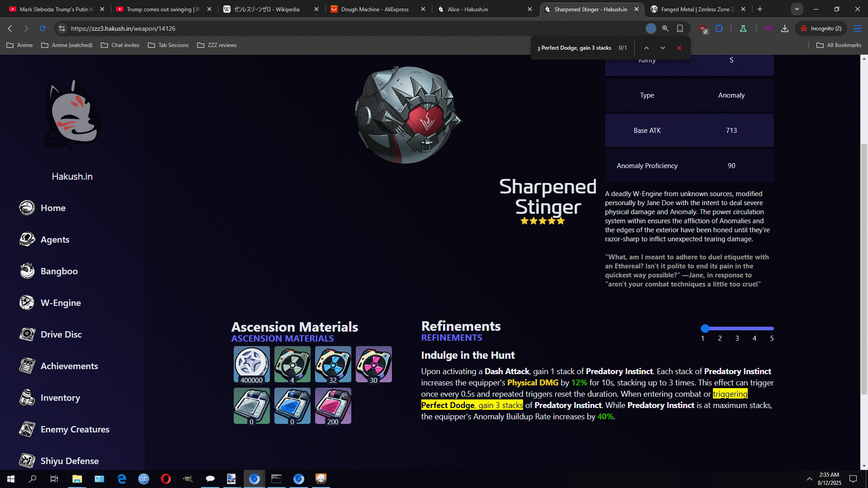Open the Home sidebar icon
The height and width of the screenshot is (488, 868).
click(27, 208)
